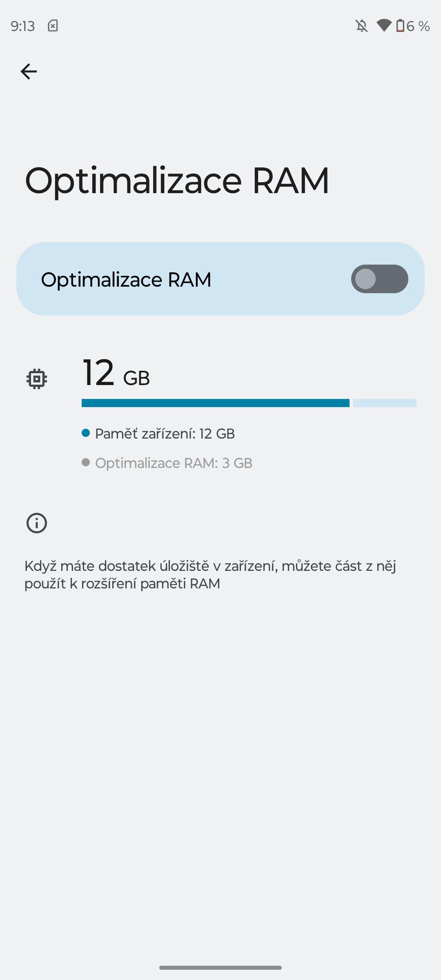Tap the memory chip icon

tap(37, 379)
